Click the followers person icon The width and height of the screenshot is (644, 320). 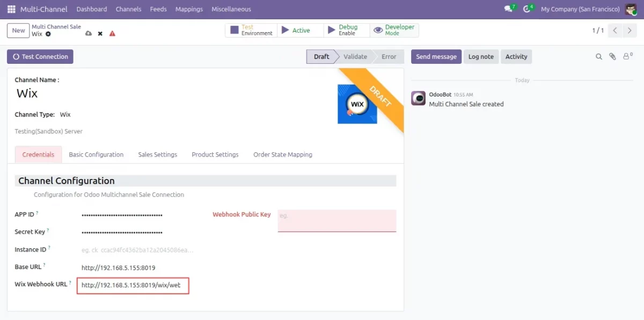pos(627,56)
